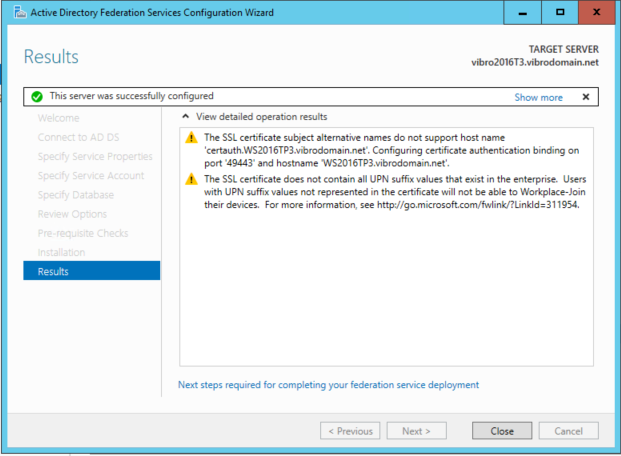Image resolution: width=621 pixels, height=456 pixels.
Task: Click the Results page heading
Action: click(x=51, y=57)
